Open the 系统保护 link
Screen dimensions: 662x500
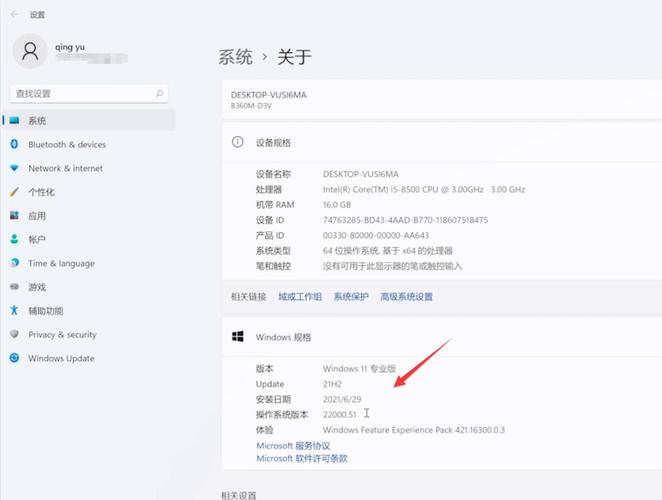pyautogui.click(x=351, y=296)
